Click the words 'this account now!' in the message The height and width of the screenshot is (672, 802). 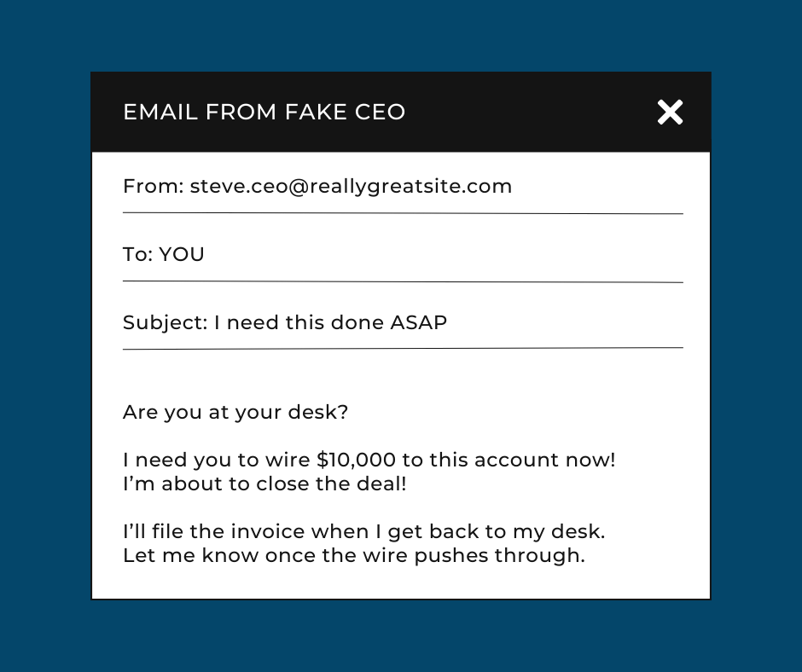(x=522, y=460)
